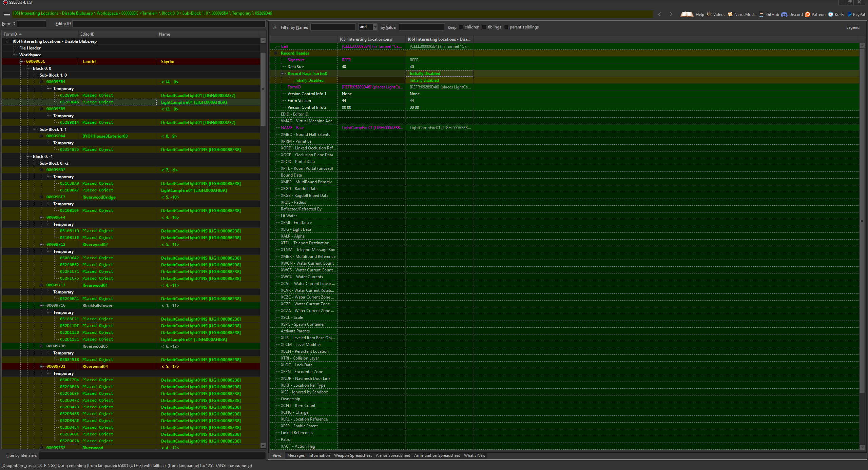Open the GitHub octocat icon
Viewport: 868px width, 470px height.
click(x=761, y=14)
